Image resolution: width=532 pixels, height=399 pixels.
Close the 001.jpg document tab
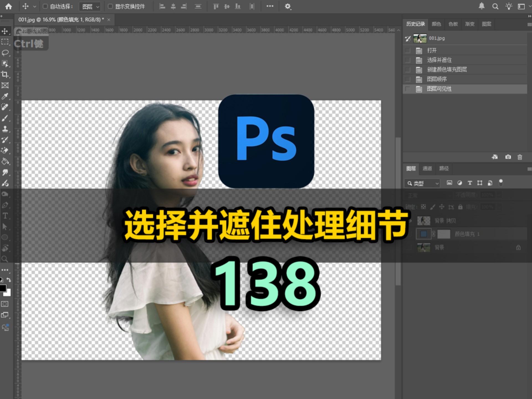coord(109,20)
